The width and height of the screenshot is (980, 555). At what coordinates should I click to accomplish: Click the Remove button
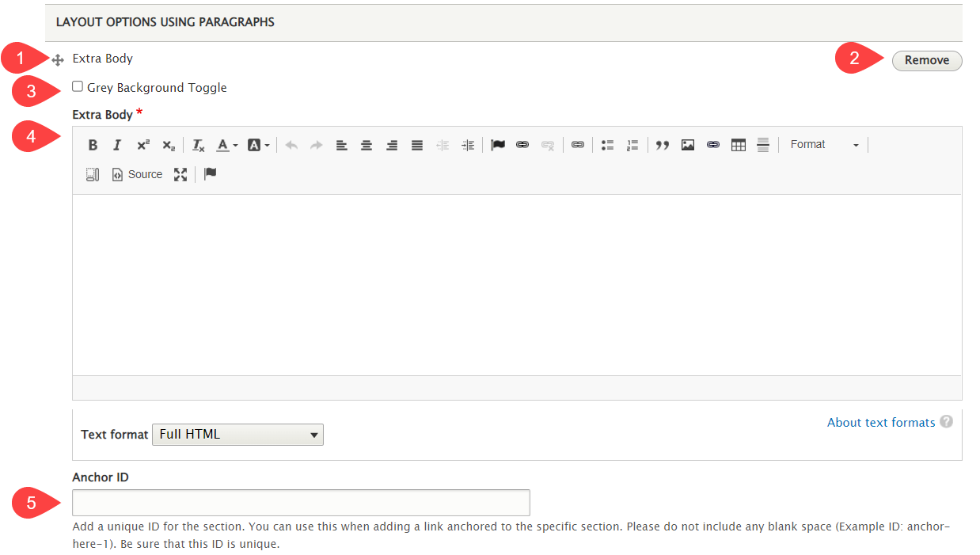point(926,60)
